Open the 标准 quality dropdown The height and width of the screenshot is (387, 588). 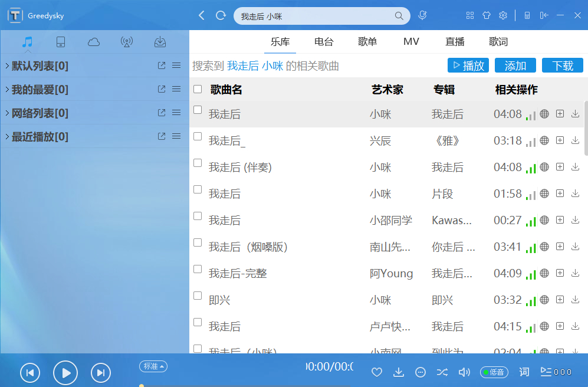(153, 366)
